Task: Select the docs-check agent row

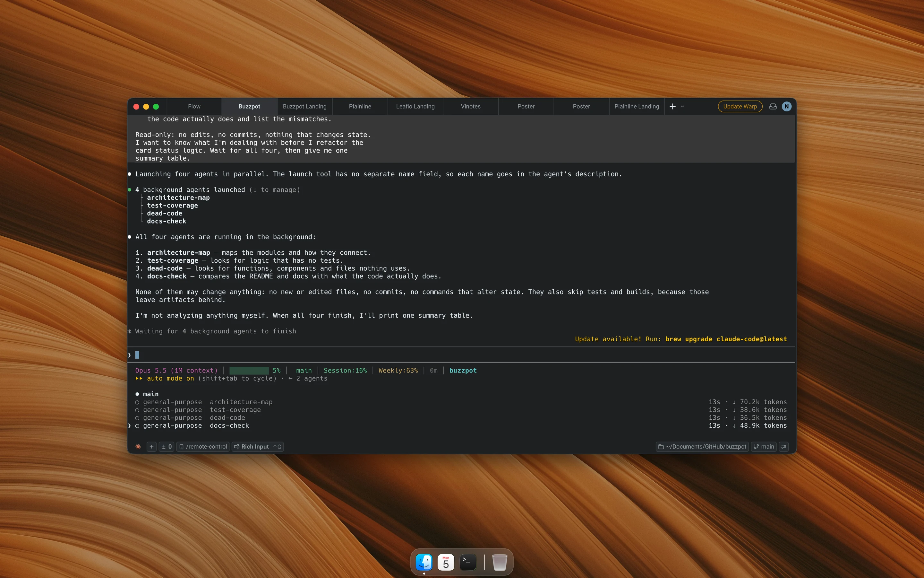Action: point(461,425)
